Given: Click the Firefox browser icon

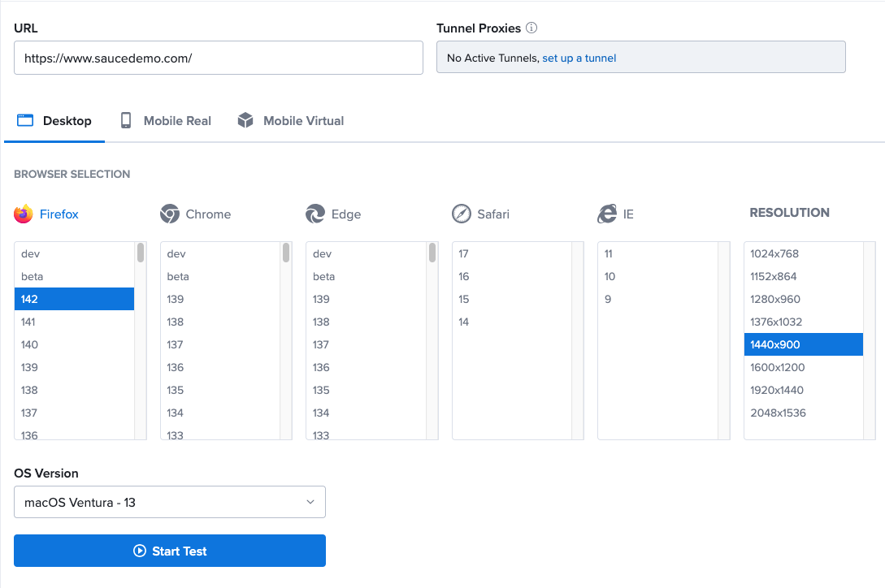Looking at the screenshot, I should (x=24, y=214).
